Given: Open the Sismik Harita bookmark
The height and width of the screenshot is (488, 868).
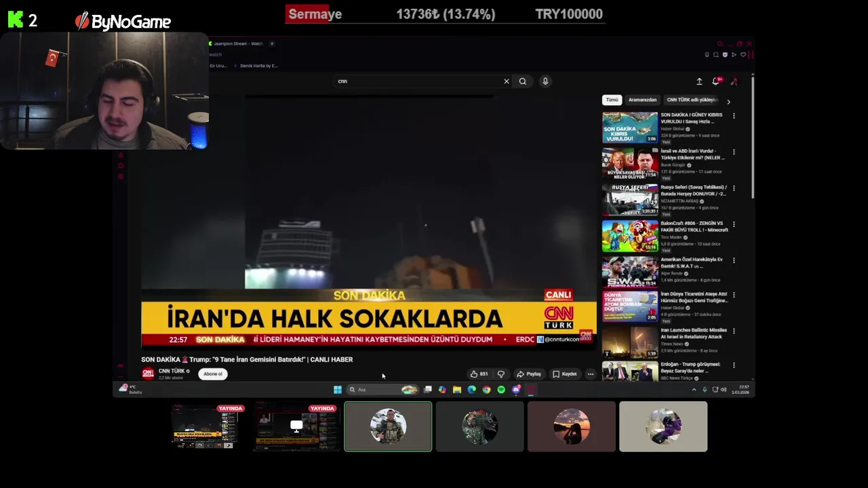Looking at the screenshot, I should tap(258, 66).
